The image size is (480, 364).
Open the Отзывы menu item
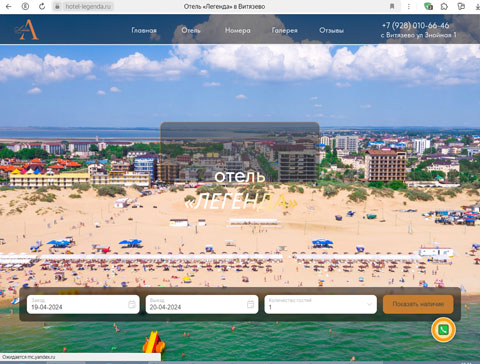pyautogui.click(x=331, y=30)
